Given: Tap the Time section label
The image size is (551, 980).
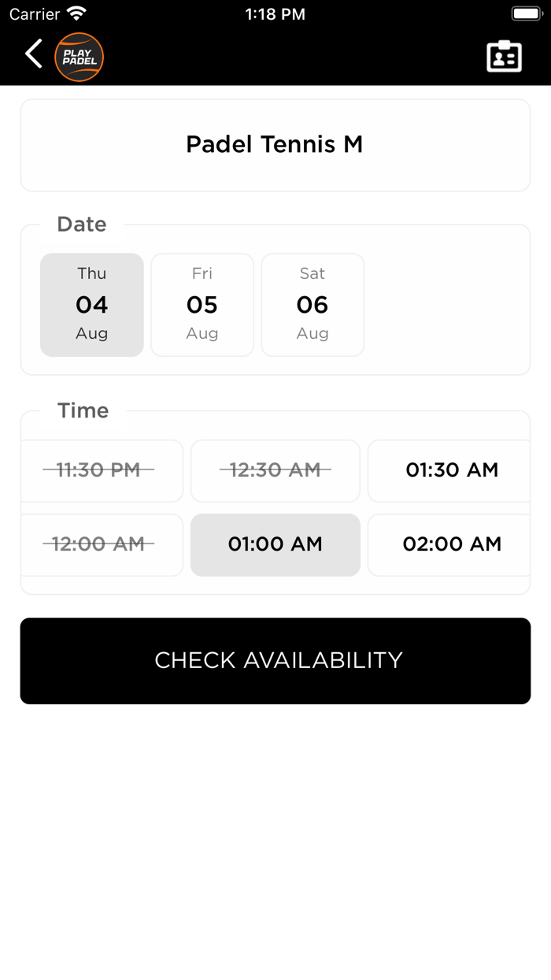Looking at the screenshot, I should [83, 410].
